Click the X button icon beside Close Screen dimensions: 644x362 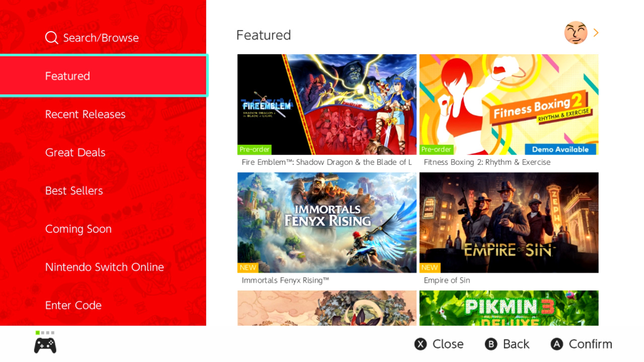[420, 344]
